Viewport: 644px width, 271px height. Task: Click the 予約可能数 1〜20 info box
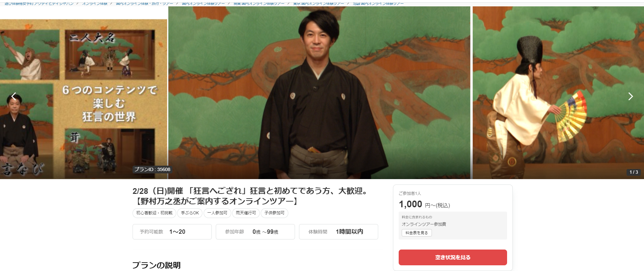coord(172,232)
